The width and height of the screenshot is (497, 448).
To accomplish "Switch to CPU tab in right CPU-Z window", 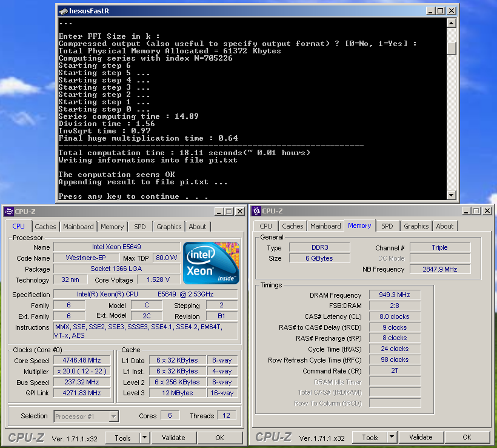I will click(x=265, y=226).
